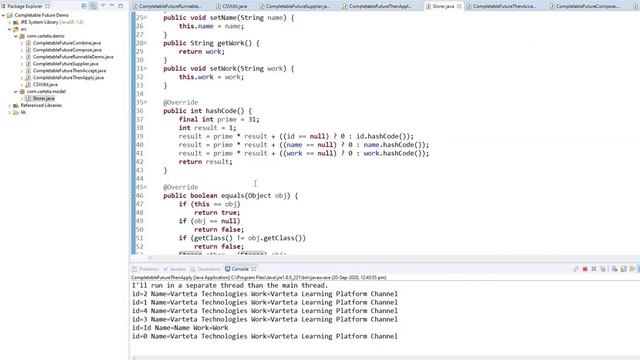Toggle console scroll lock icon

click(x=623, y=269)
